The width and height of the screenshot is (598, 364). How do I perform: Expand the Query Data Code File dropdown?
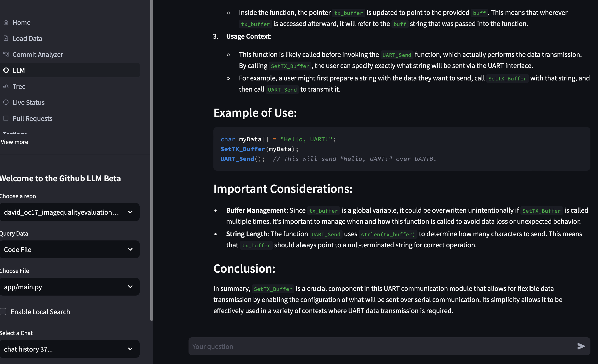(x=69, y=250)
